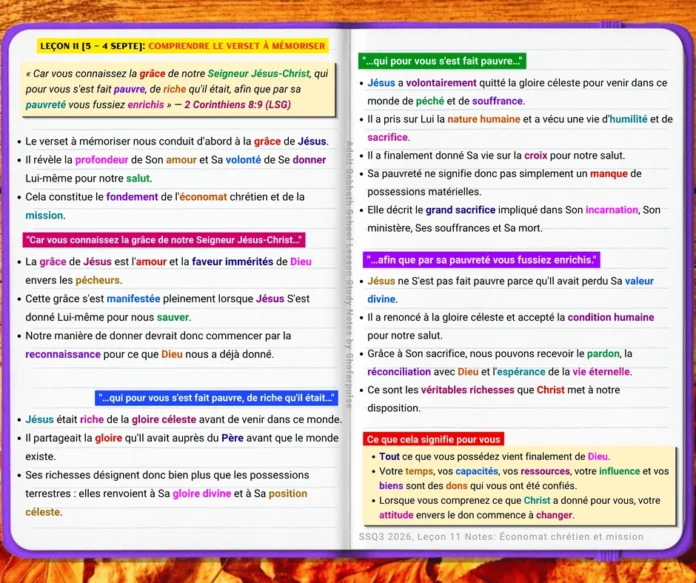Click the red word "manque"
This screenshot has width=696, height=583.
pos(609,174)
